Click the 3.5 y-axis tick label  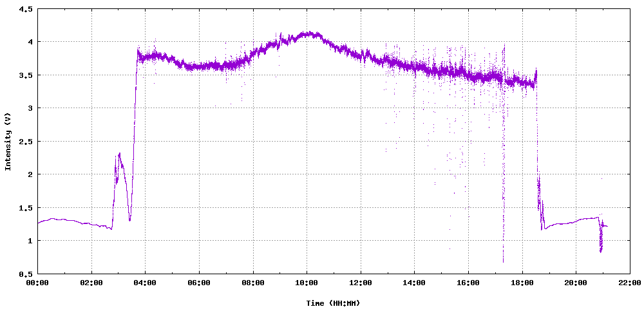[26, 75]
